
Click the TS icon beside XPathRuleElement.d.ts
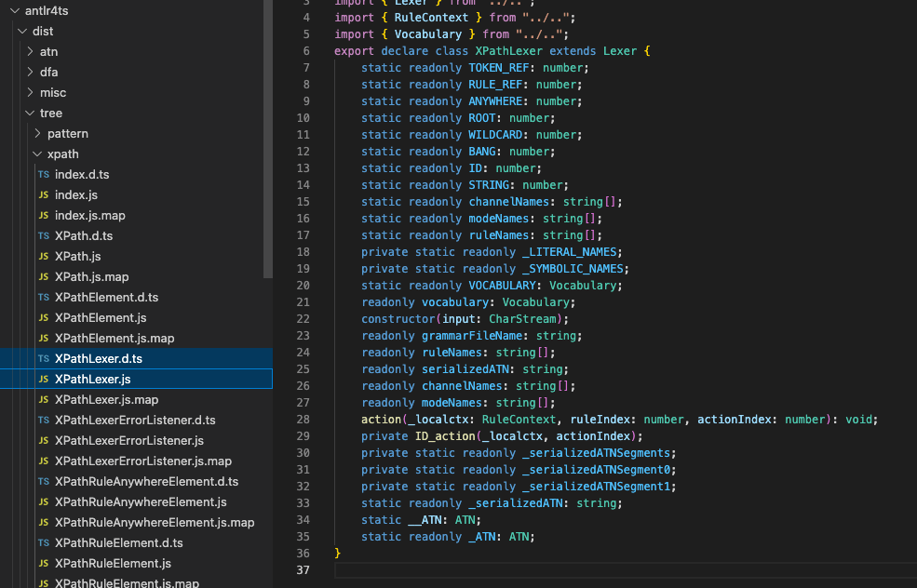[x=43, y=542]
